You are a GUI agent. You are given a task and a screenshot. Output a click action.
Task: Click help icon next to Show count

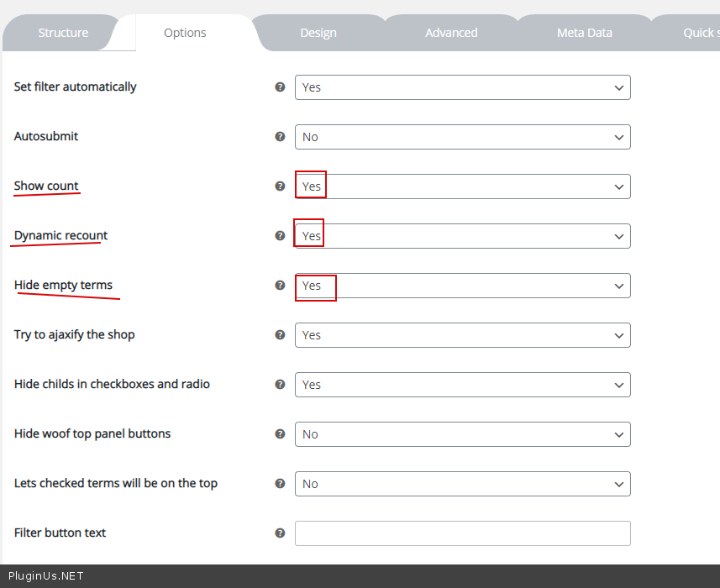click(280, 186)
